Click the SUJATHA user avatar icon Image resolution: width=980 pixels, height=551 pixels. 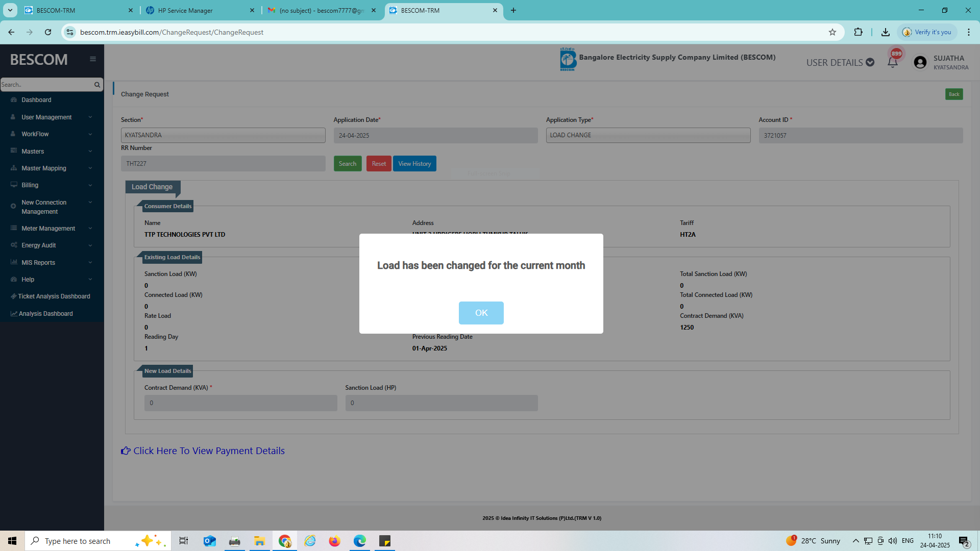pos(920,62)
